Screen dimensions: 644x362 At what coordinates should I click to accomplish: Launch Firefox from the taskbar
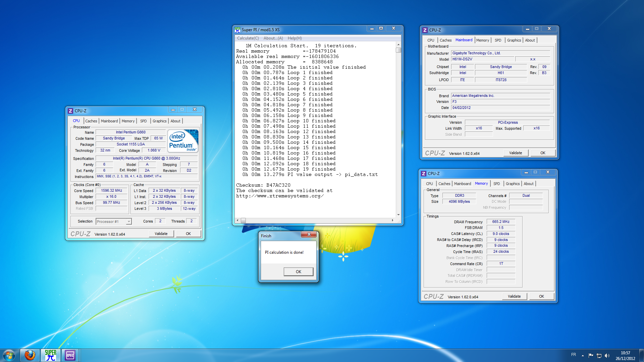click(30, 355)
